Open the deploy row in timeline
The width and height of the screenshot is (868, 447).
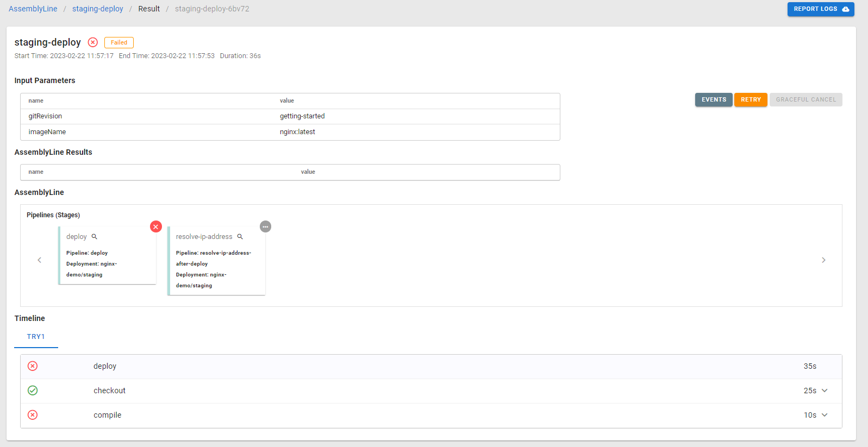point(105,366)
